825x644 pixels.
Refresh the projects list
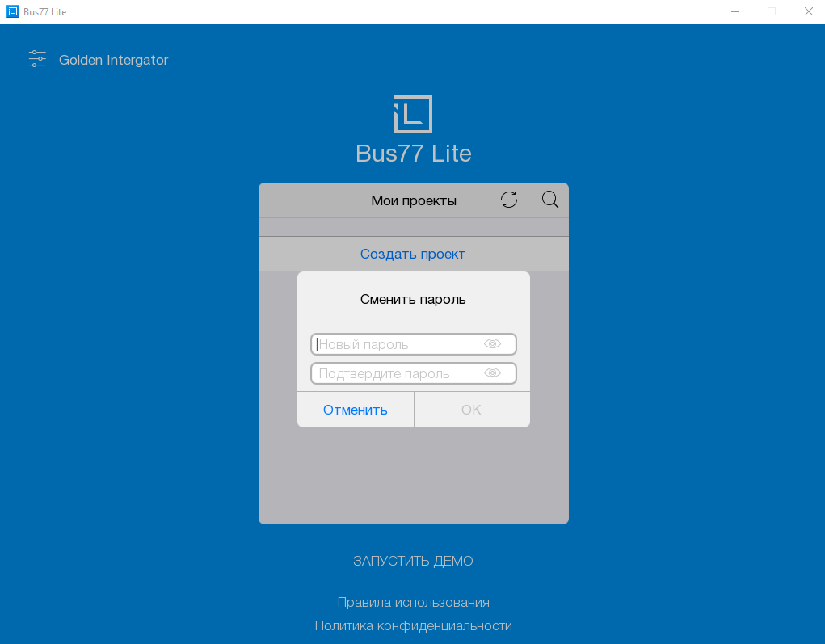coord(509,200)
